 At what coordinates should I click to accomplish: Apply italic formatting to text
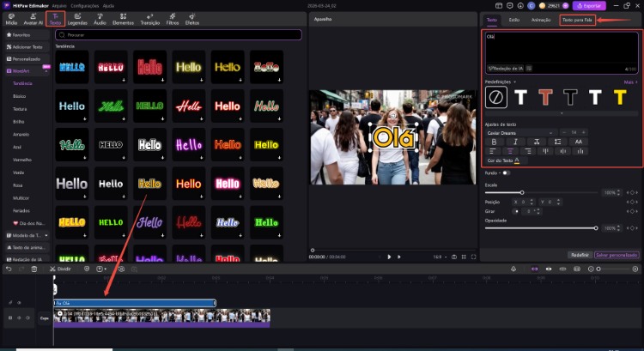click(x=515, y=142)
